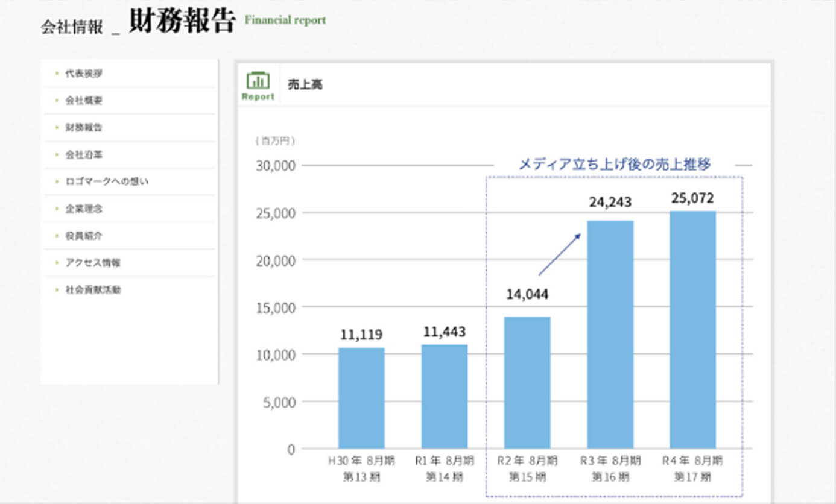Screen dimensions: 836x504
Task: Click the R1年 8月期 bar
Action: pos(445,397)
